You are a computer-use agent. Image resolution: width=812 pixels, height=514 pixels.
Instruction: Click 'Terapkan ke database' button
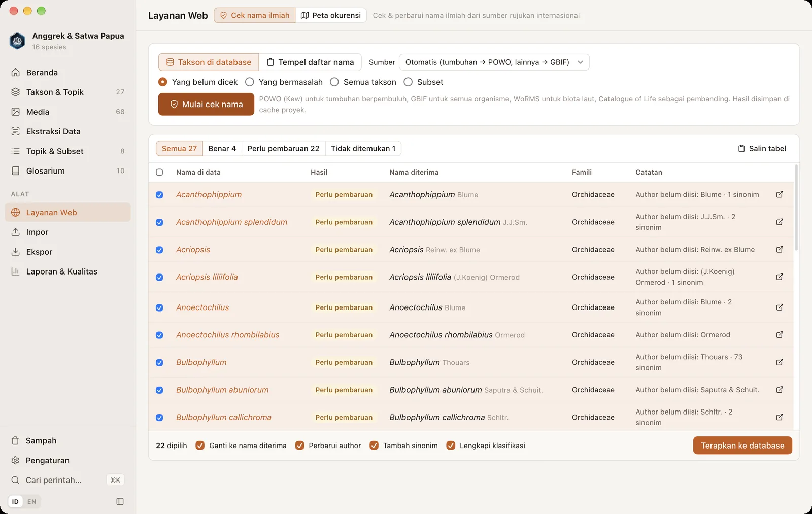click(742, 446)
